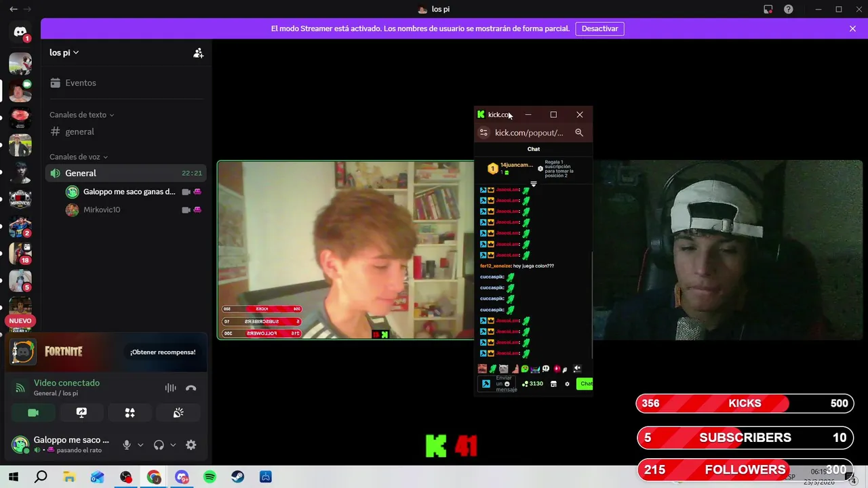Disconnect from the voice call
This screenshot has height=488, width=868.
(x=191, y=388)
